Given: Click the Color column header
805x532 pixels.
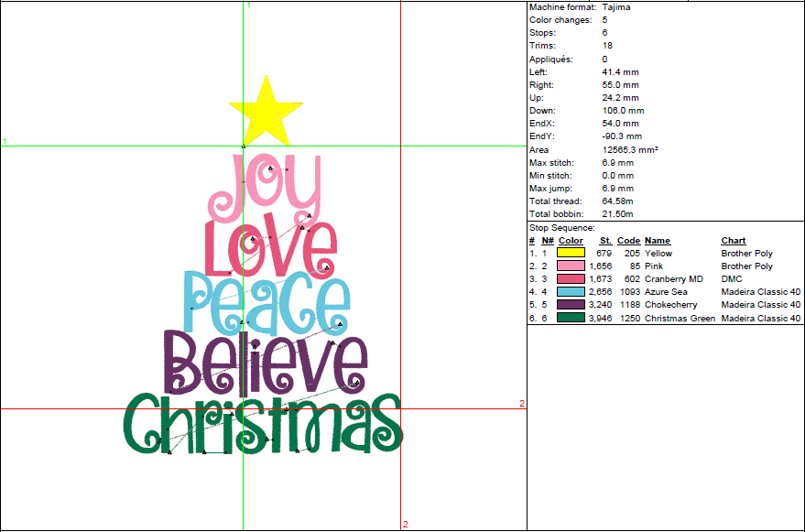Looking at the screenshot, I should pyautogui.click(x=570, y=240).
